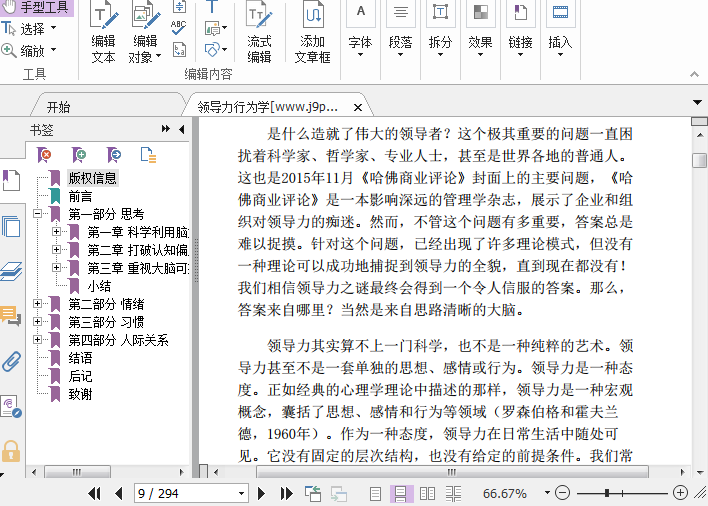Select the 结语 bookmark
Viewport: 708px width, 506px height.
tap(80, 358)
